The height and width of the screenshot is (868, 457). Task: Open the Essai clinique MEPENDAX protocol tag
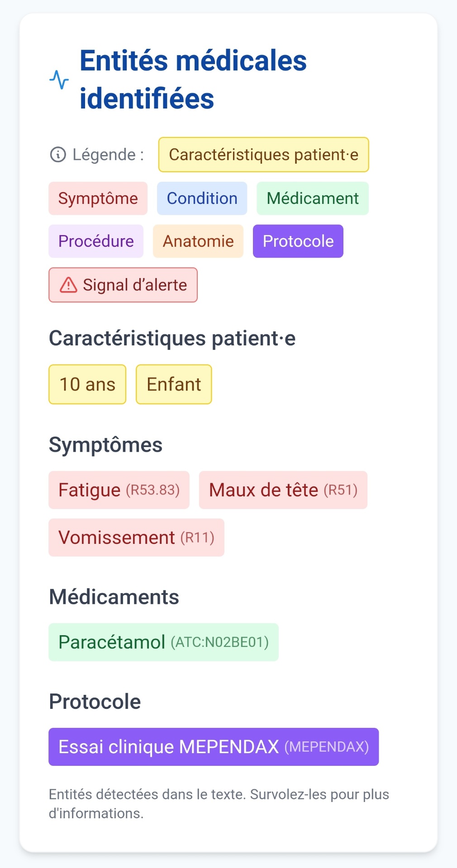point(213,747)
